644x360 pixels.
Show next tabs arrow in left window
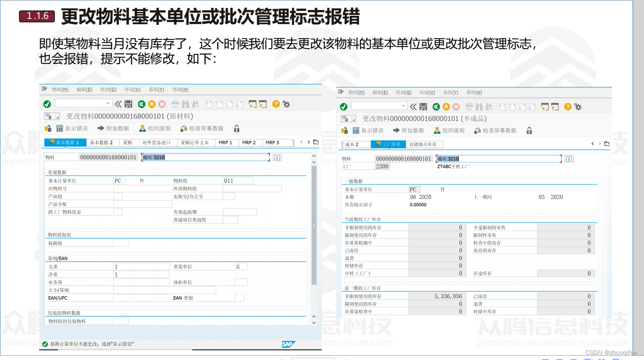pos(309,142)
